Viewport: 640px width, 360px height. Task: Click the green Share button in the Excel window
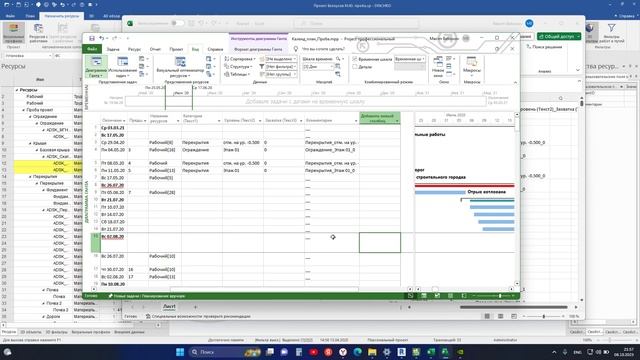pyautogui.click(x=559, y=36)
